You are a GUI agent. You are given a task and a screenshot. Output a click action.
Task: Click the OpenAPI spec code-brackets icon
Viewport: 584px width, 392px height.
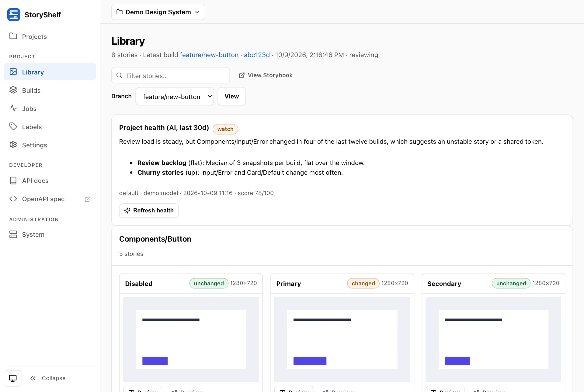point(13,199)
